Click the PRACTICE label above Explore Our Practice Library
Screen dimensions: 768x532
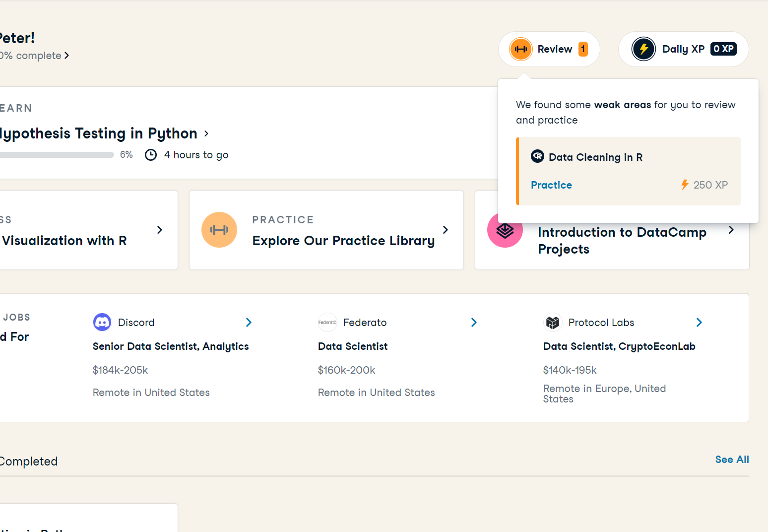(x=283, y=220)
